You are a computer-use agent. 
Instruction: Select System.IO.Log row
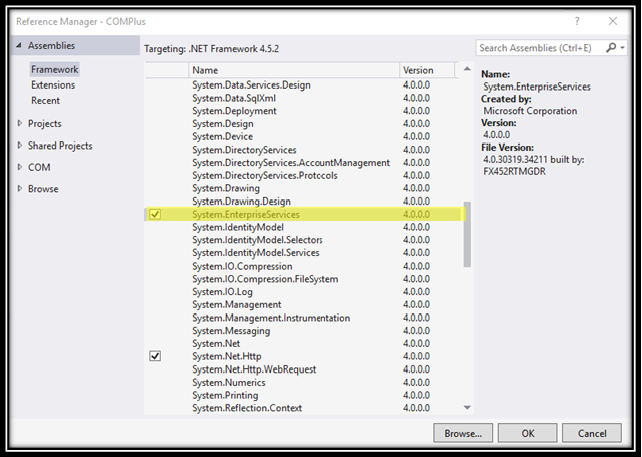click(x=305, y=292)
